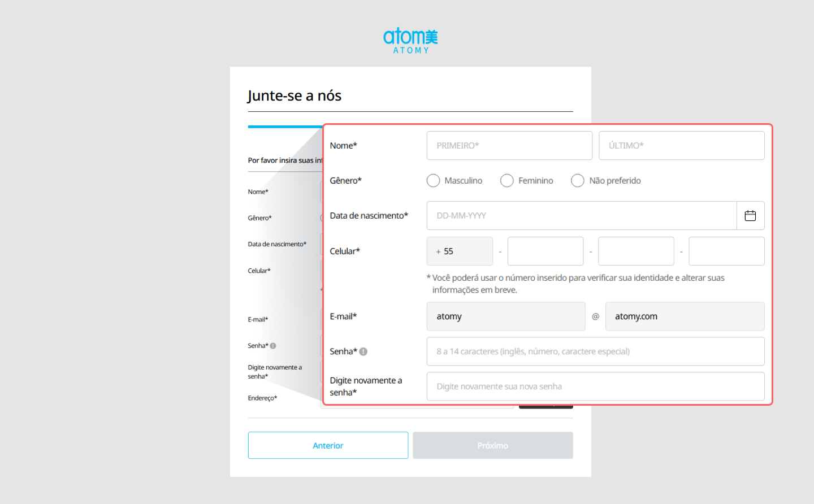Click the atomy.com email domain field
The image size is (814, 504).
click(685, 316)
